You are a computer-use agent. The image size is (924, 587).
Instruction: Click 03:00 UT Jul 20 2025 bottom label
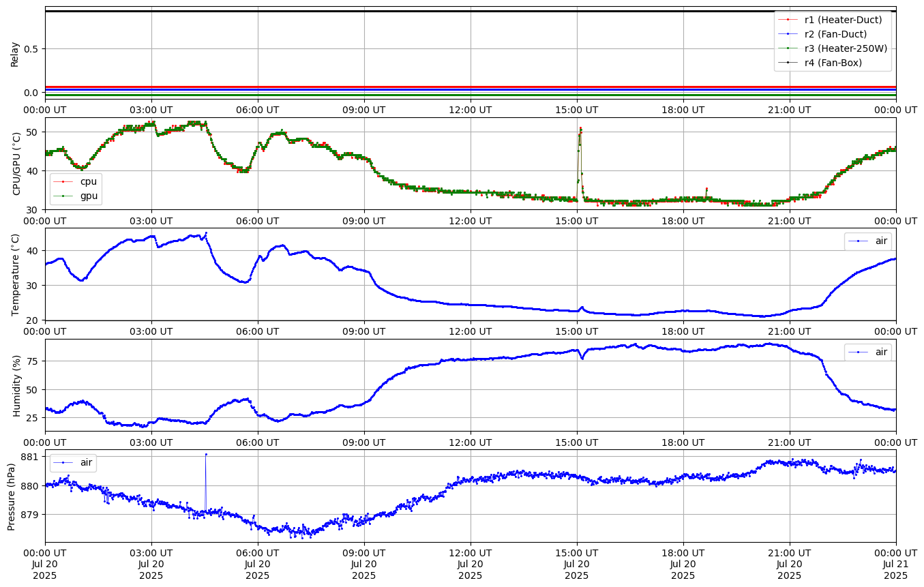[151, 564]
